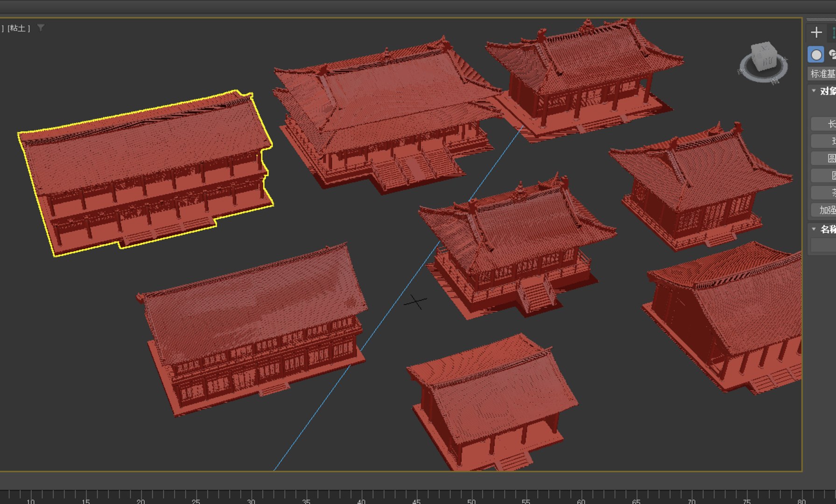Click the 长 box primitive button

[x=823, y=124]
